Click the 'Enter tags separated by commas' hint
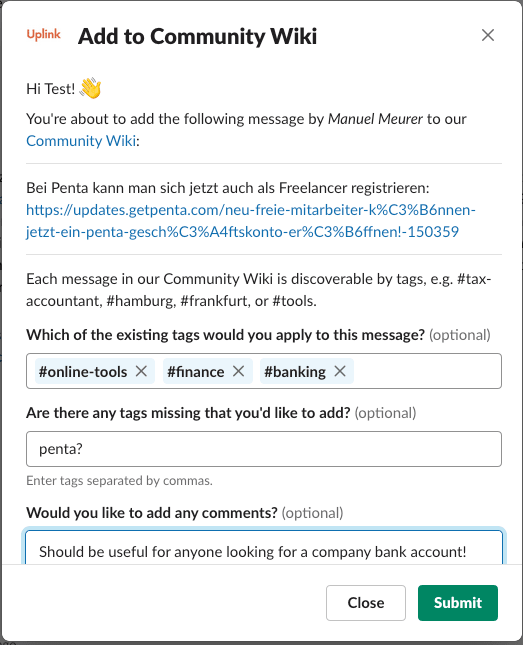This screenshot has width=523, height=645. (x=119, y=480)
